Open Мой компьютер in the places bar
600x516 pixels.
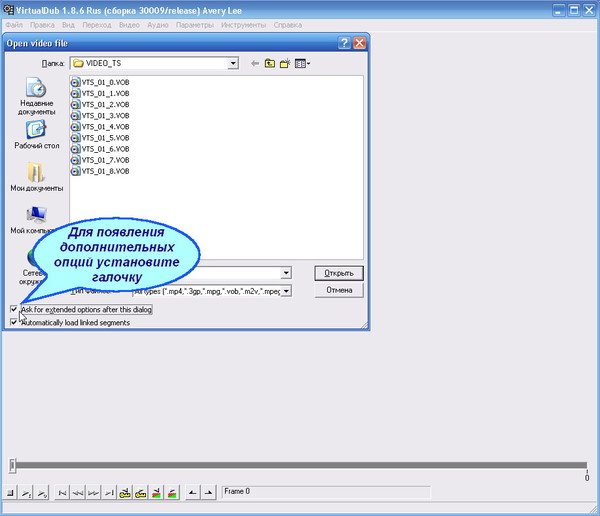point(36,220)
